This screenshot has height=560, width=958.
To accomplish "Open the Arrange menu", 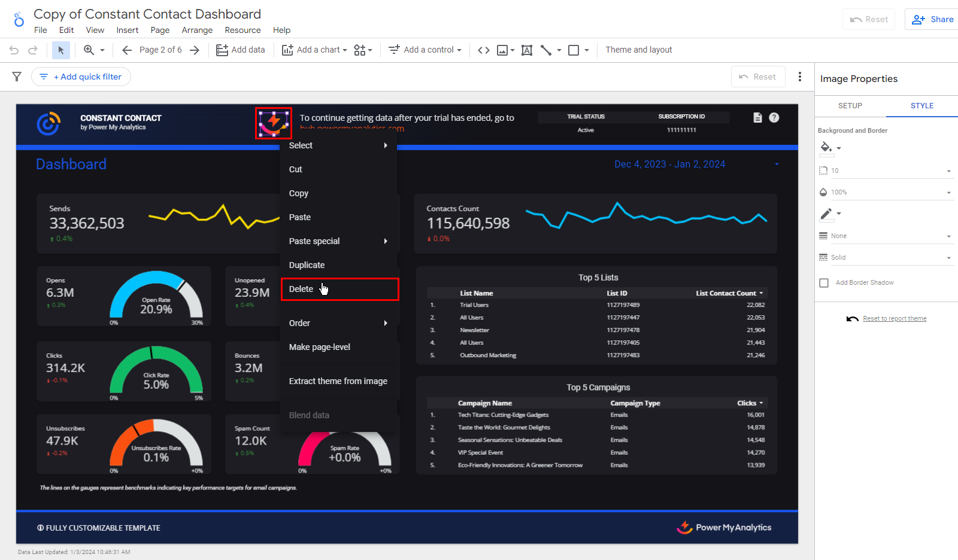I will (x=197, y=31).
